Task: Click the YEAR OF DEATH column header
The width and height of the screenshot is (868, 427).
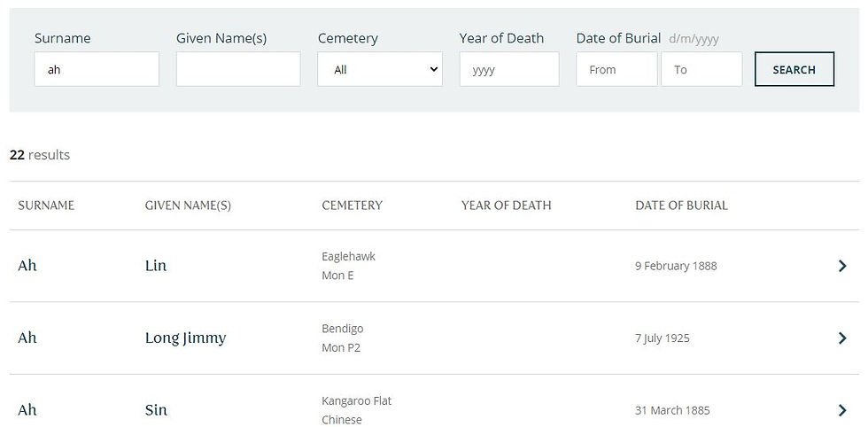Action: click(506, 206)
